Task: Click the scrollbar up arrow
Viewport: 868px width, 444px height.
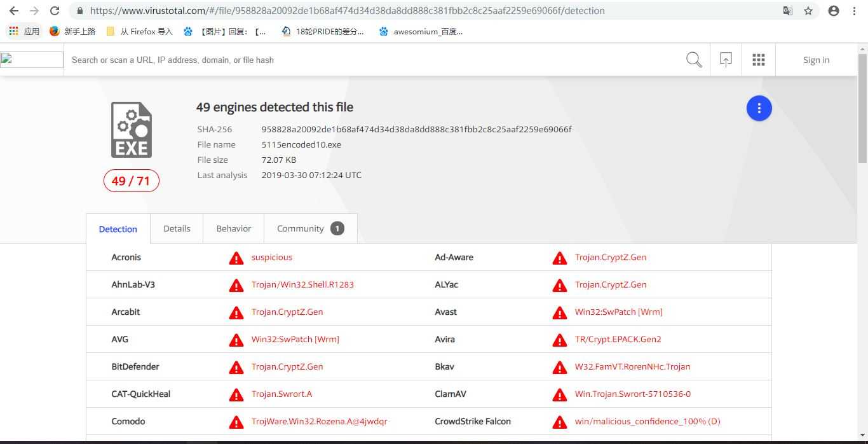Action: [862, 48]
